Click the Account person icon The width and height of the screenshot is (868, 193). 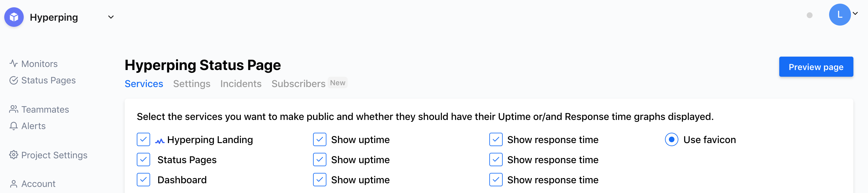coord(13,184)
